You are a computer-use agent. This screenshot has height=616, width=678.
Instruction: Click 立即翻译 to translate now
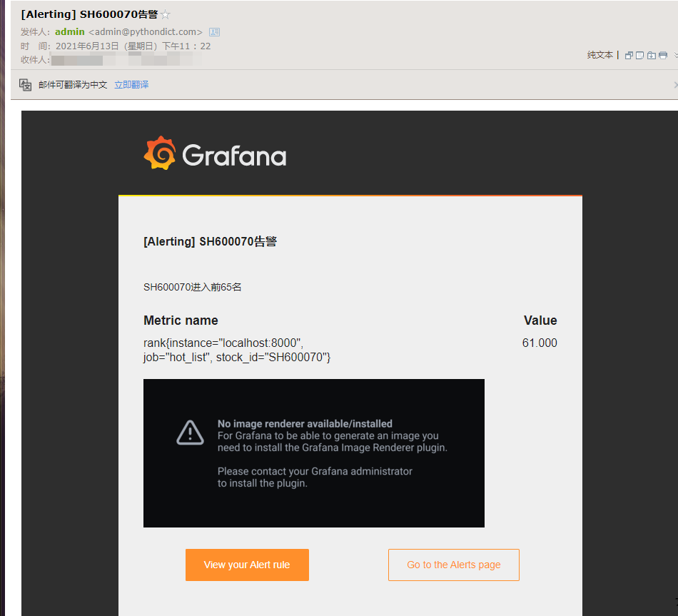(x=131, y=85)
